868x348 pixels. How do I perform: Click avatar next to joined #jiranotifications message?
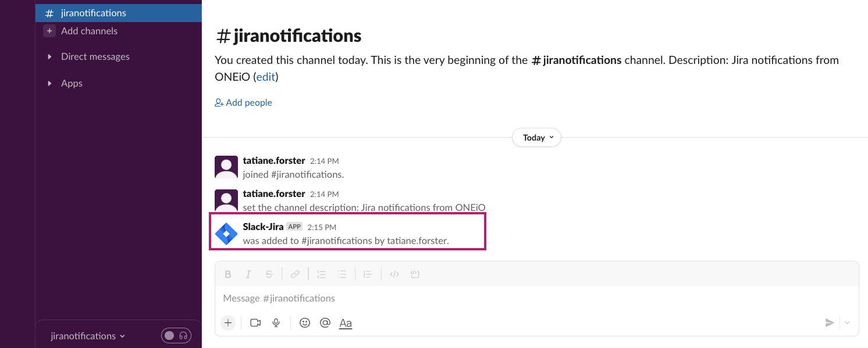tap(226, 167)
